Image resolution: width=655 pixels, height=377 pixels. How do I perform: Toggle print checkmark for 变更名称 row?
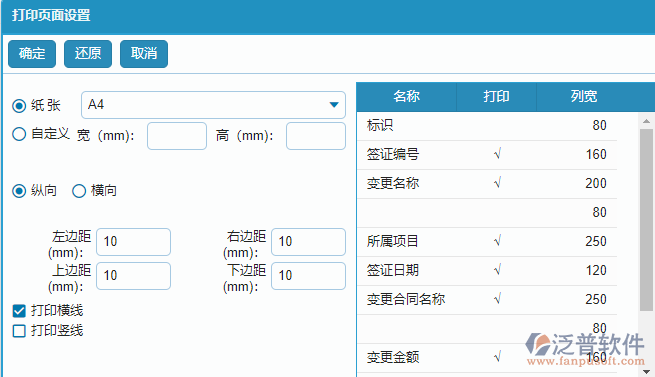pos(497,183)
